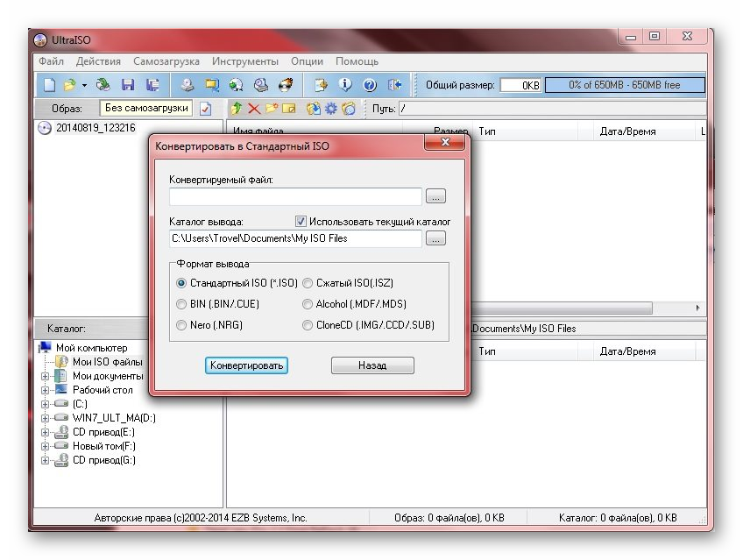Click the Open CD/DVD icon with green arrow
This screenshot has width=743, height=560.
coord(103,85)
